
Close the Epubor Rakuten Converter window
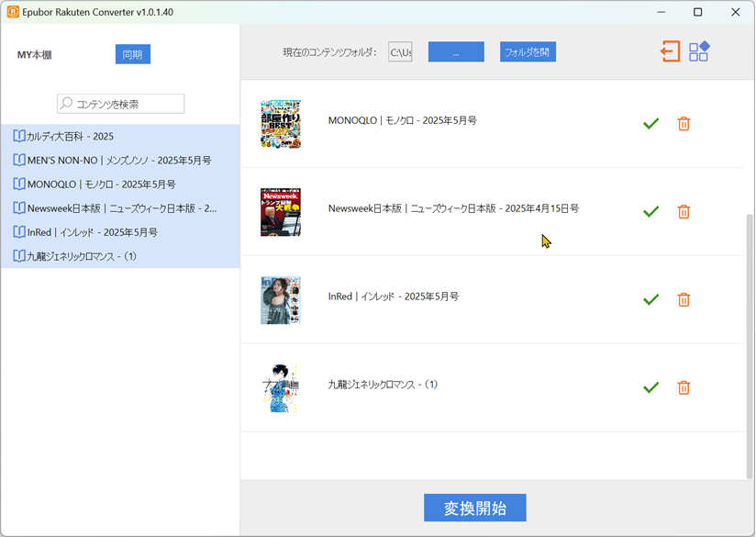point(735,12)
